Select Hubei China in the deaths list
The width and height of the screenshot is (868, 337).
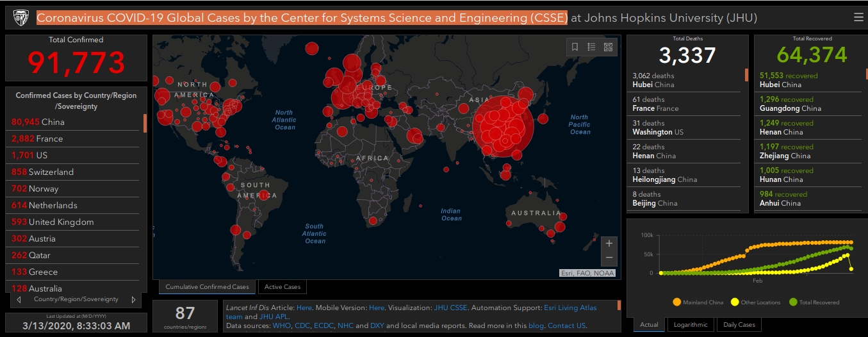pos(653,80)
